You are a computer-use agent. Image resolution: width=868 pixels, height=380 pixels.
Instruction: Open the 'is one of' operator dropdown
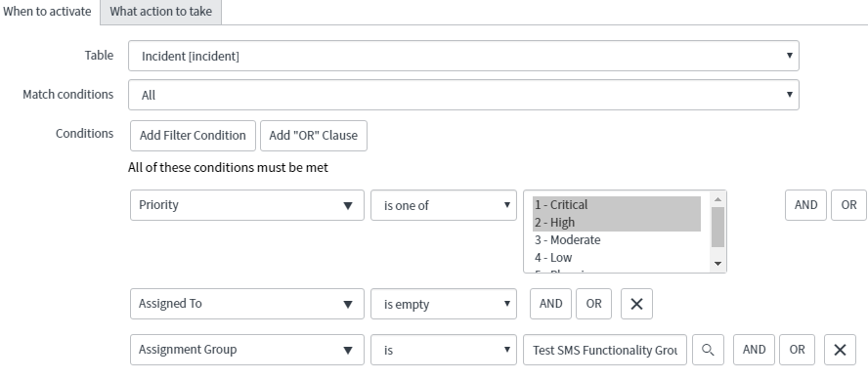pyautogui.click(x=444, y=205)
